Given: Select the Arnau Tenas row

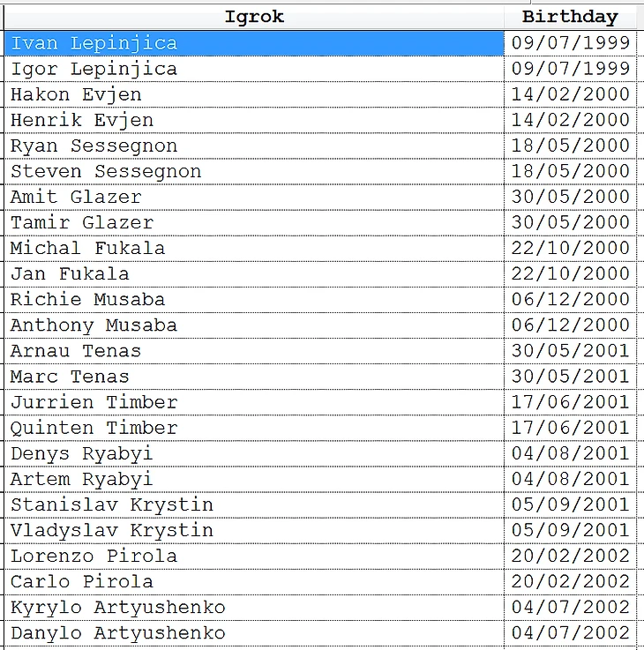Looking at the screenshot, I should (76, 350).
